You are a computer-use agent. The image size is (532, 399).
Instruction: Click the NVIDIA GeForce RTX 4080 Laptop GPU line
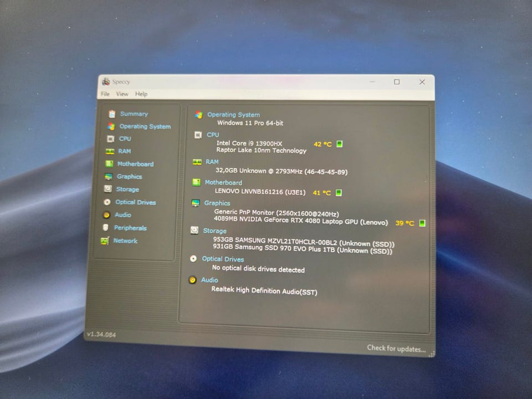point(301,221)
